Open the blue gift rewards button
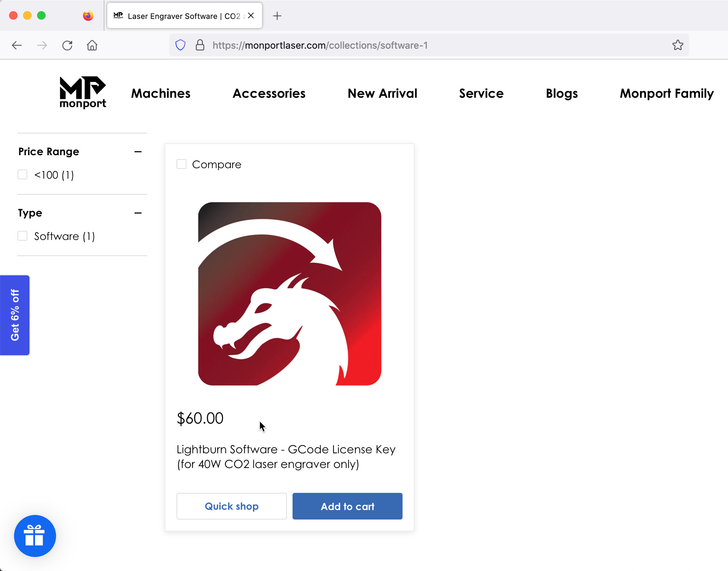Screen dimensions: 728x571 click(35, 536)
